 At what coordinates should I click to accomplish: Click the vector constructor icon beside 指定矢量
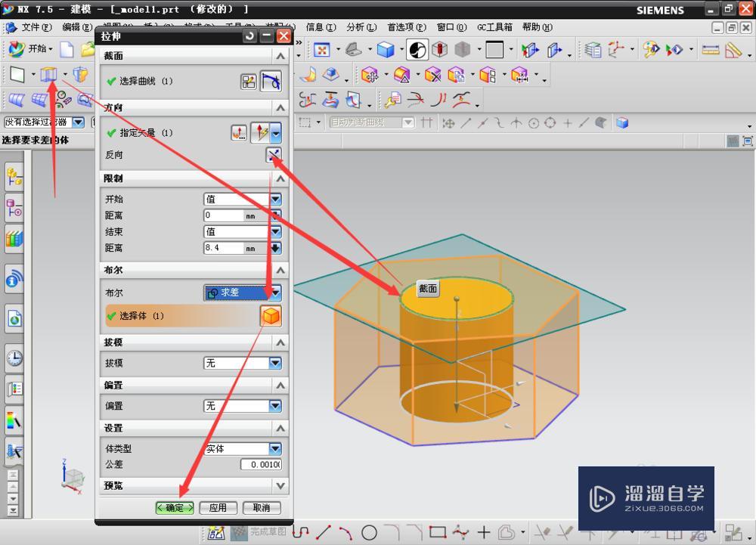[239, 133]
